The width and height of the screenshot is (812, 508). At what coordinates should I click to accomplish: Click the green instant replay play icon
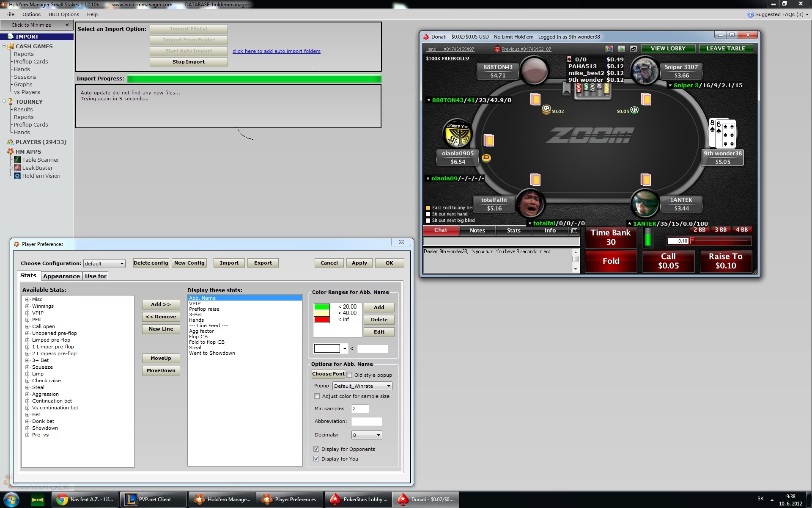[x=621, y=49]
